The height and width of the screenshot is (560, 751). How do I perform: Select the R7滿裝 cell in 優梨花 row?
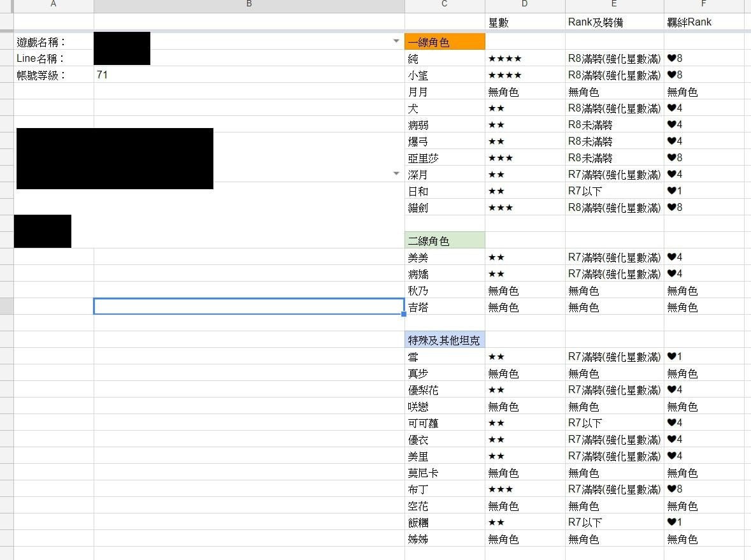point(615,390)
